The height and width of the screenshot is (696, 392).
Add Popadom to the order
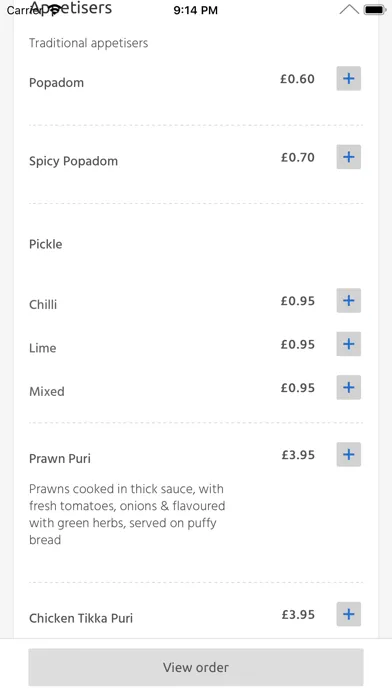tap(348, 79)
